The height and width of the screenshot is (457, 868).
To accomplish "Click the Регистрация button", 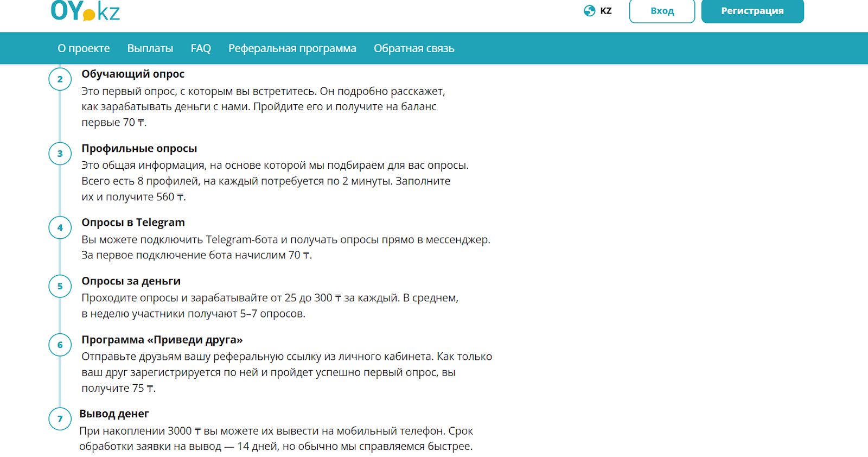I will 752,11.
